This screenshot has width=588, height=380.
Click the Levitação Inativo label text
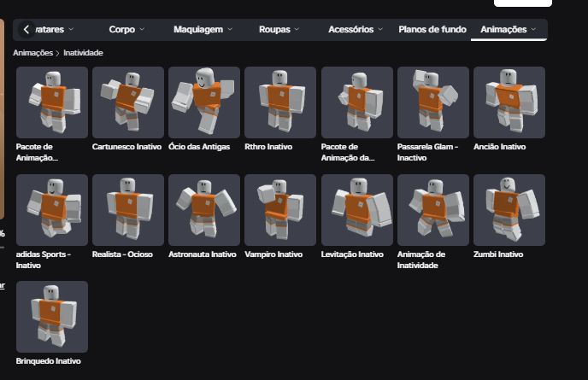pos(352,254)
